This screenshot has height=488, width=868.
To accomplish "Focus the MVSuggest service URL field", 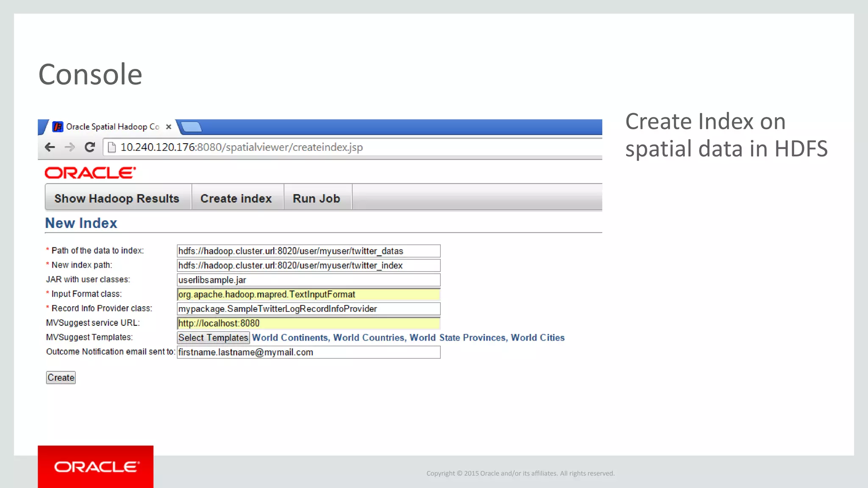I will (308, 323).
